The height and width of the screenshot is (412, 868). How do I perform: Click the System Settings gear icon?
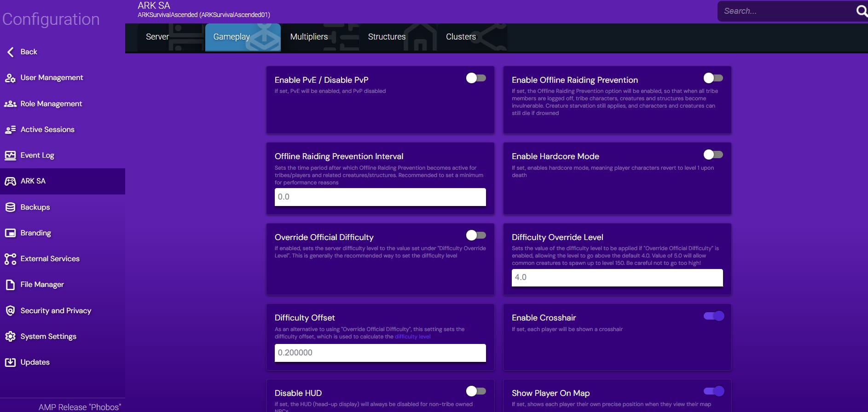pyautogui.click(x=10, y=337)
